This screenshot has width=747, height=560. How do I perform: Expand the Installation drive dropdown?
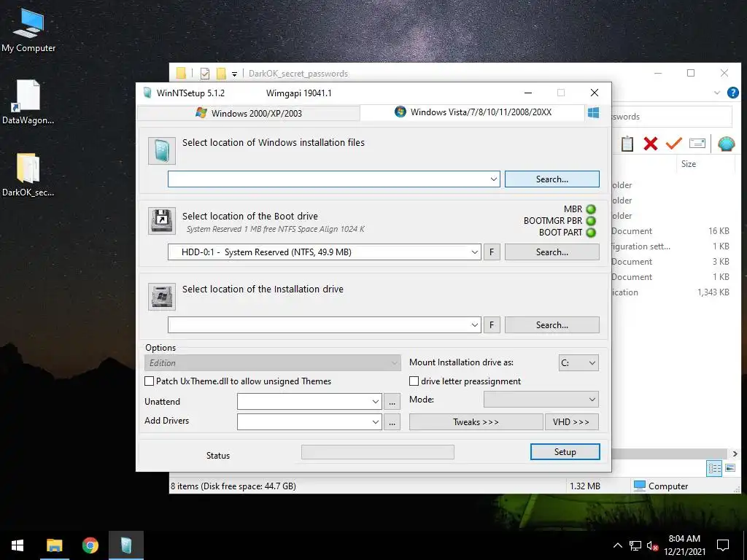(474, 325)
